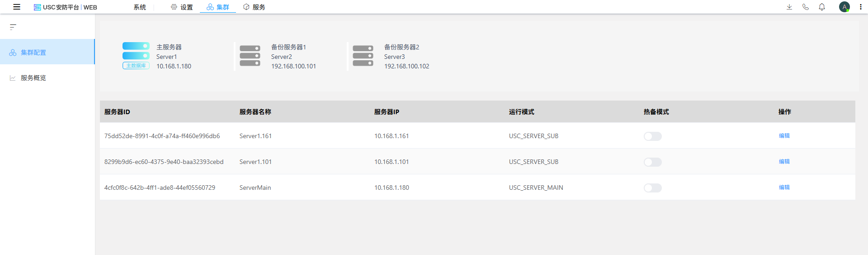
Task: Select the 集群 tab
Action: [x=218, y=7]
